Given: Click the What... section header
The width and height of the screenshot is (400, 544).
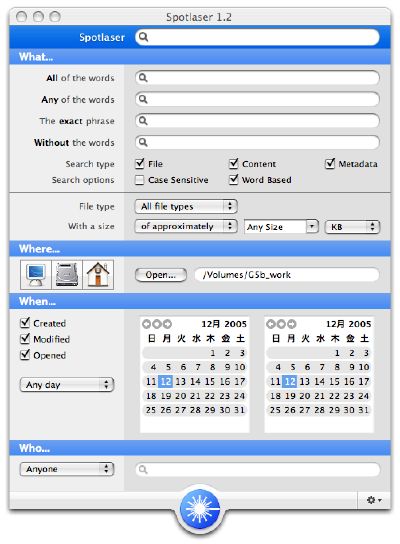Looking at the screenshot, I should tap(200, 57).
